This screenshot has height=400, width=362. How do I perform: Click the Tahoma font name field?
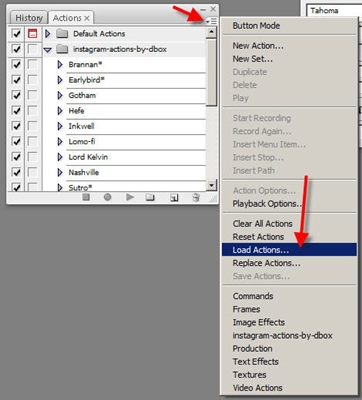point(334,11)
